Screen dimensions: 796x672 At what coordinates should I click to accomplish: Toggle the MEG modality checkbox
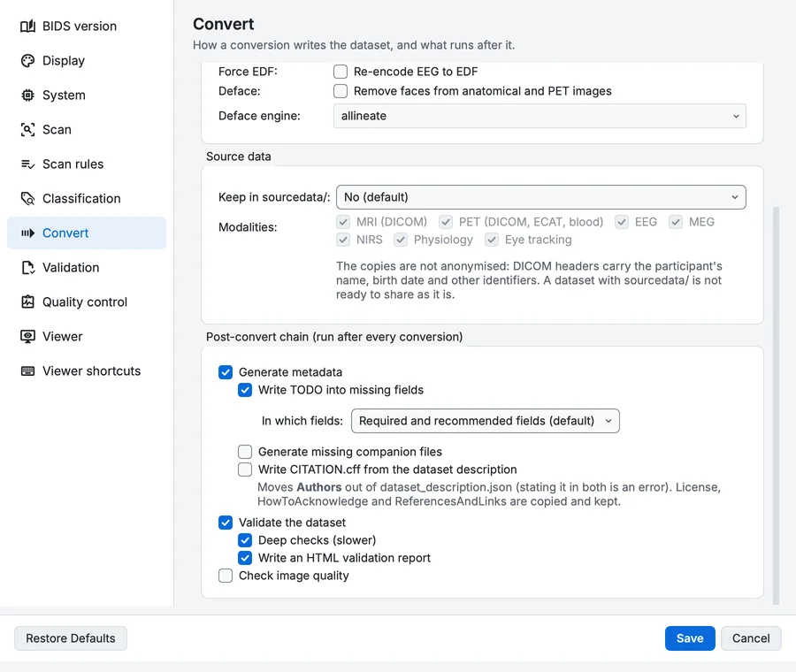coord(676,222)
